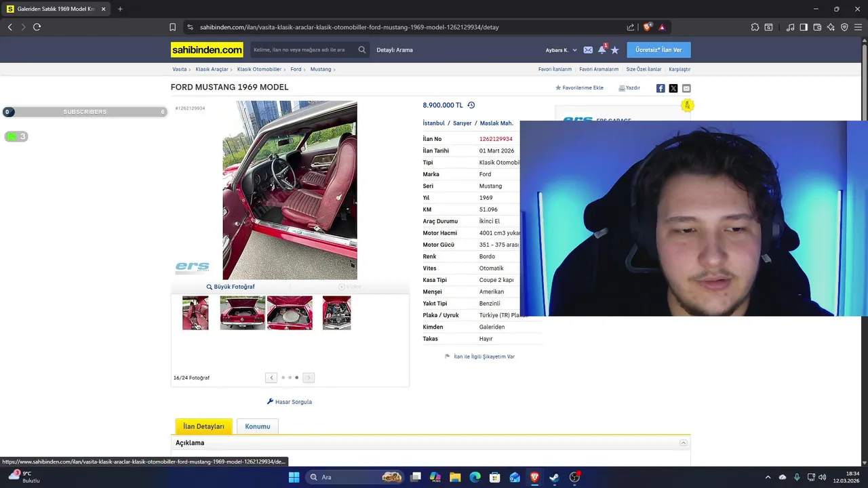Select the engine bay photo thumbnail
Viewport: 868px width, 488px height.
coord(336,313)
